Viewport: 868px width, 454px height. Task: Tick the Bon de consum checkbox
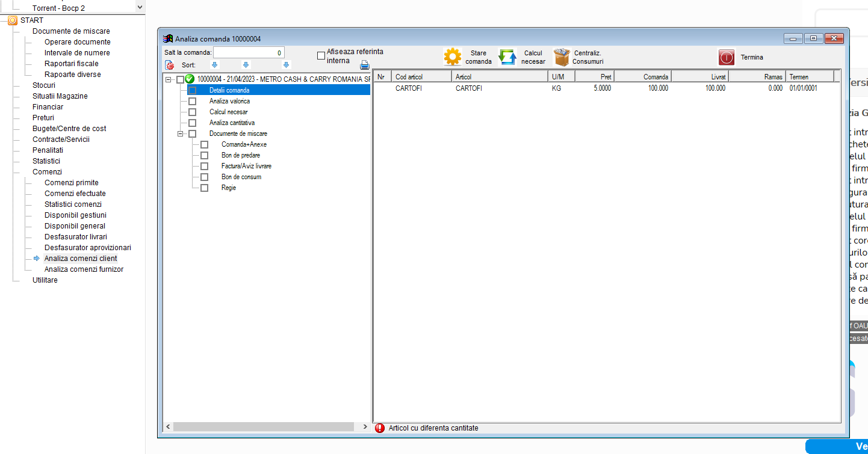(205, 177)
